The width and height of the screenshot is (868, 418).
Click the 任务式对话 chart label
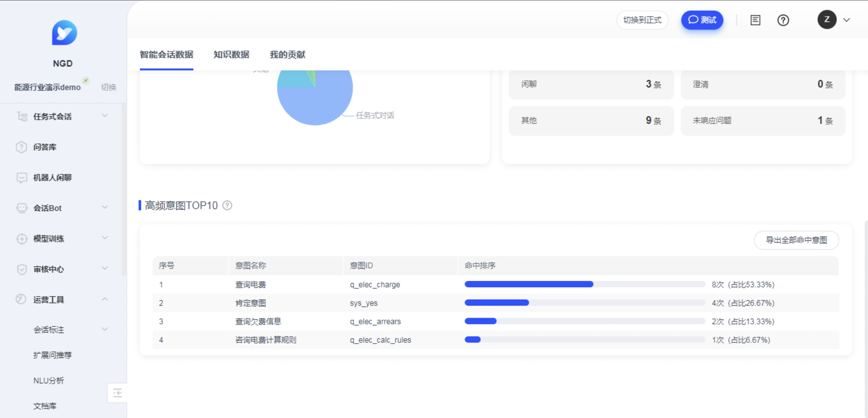click(375, 115)
